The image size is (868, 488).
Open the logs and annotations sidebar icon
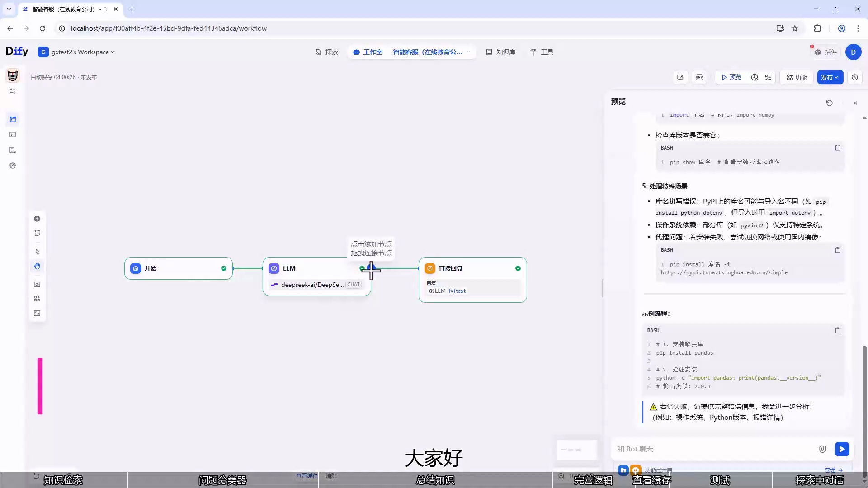point(13,150)
